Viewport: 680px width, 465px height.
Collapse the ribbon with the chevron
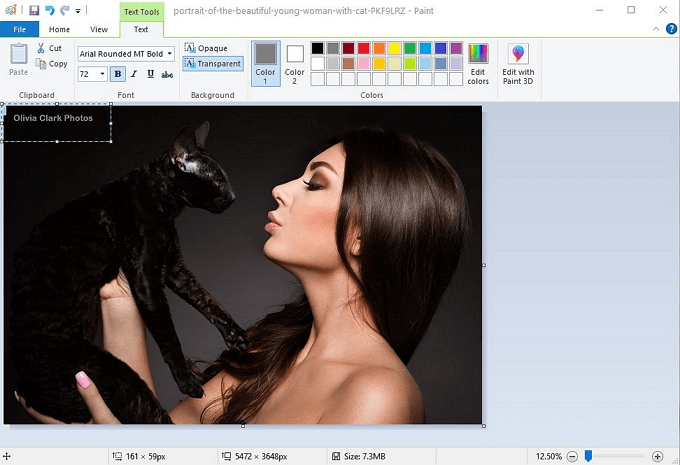pos(656,29)
